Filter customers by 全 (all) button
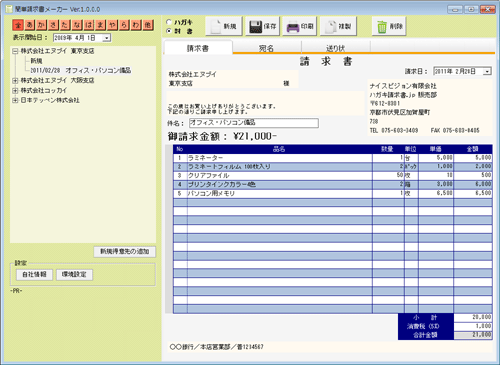500x365 pixels. pos(18,25)
